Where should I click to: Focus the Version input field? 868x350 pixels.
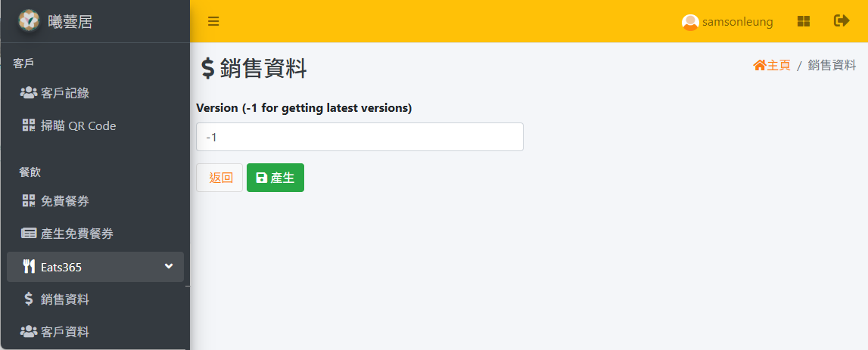(359, 137)
